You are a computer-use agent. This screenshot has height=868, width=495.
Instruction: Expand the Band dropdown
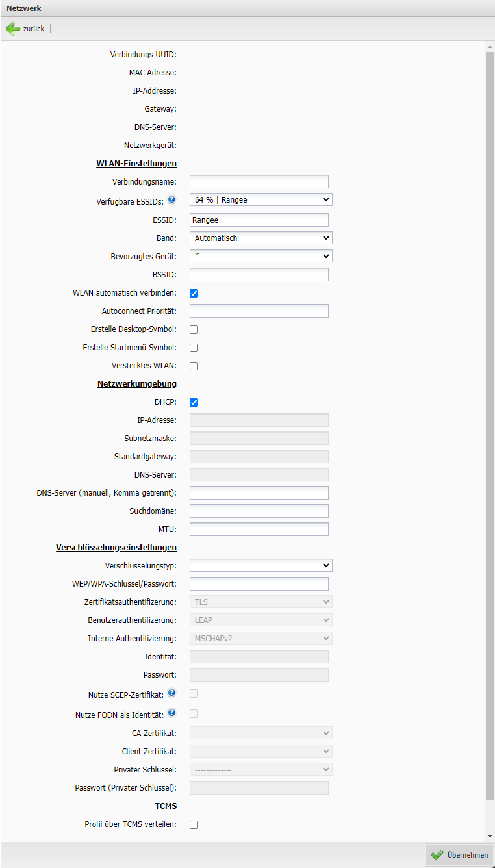[260, 238]
